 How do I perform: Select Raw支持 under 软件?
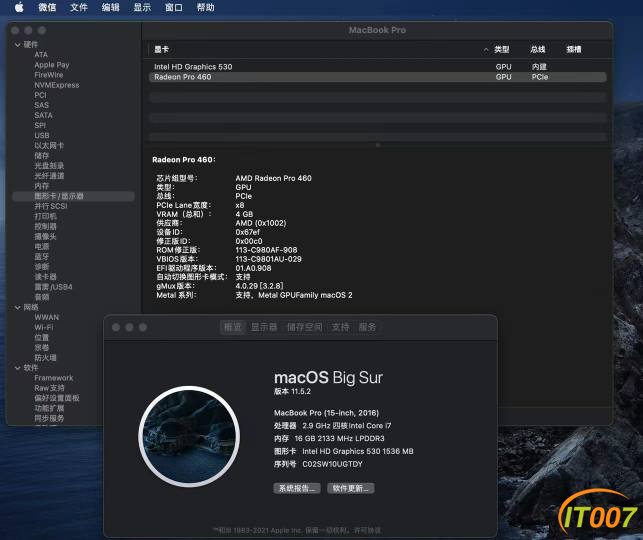tap(49, 388)
